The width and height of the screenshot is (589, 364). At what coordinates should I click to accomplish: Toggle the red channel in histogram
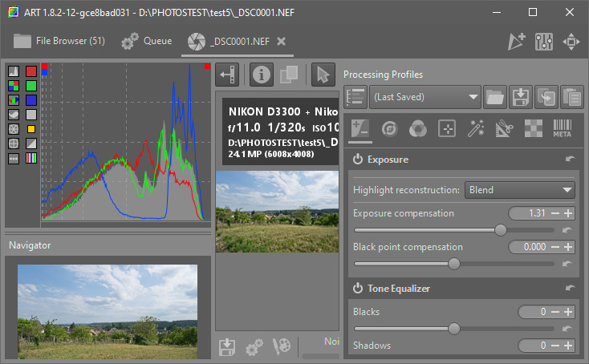click(31, 71)
